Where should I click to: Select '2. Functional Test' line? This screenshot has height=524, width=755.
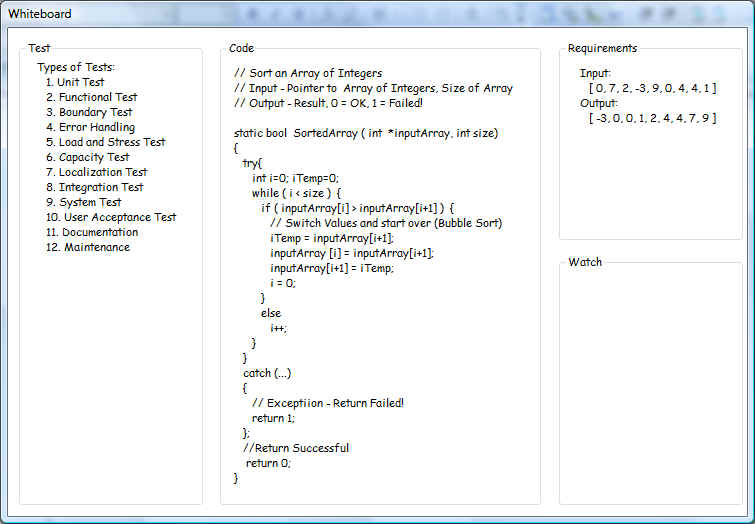tap(91, 97)
